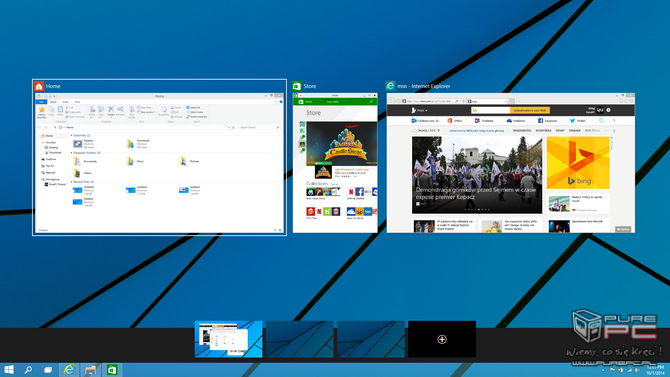Click the Home house icon in task view
Image resolution: width=670 pixels, height=377 pixels.
[x=39, y=86]
